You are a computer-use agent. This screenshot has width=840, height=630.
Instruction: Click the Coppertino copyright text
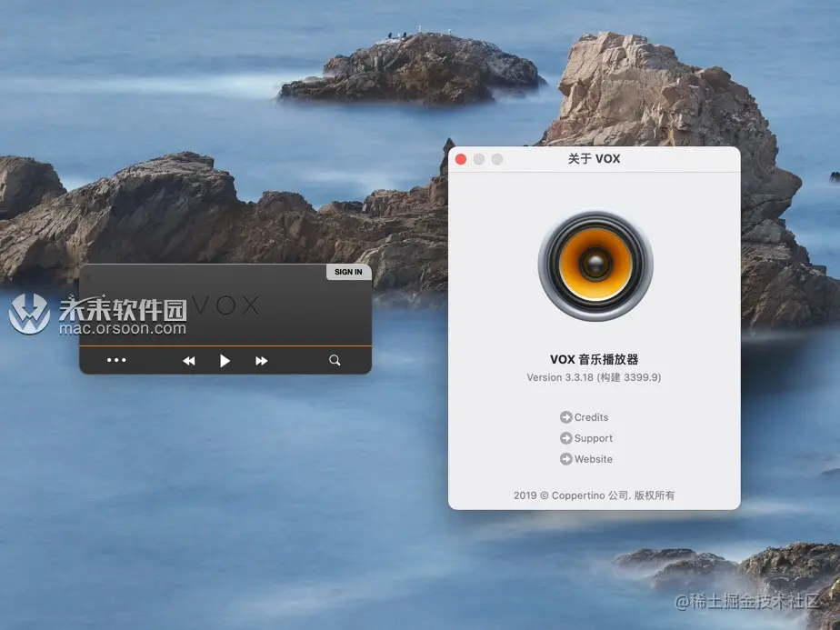[x=595, y=495]
